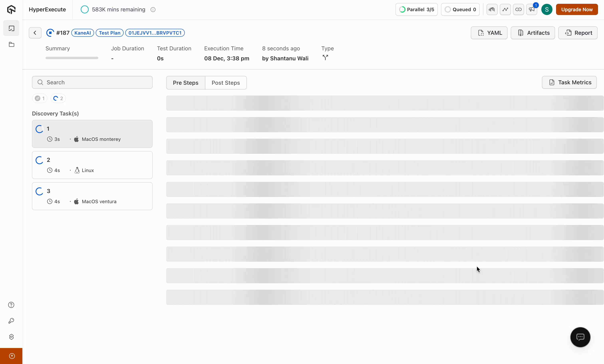Click the 583K mins remaining circle indicator

[84, 10]
